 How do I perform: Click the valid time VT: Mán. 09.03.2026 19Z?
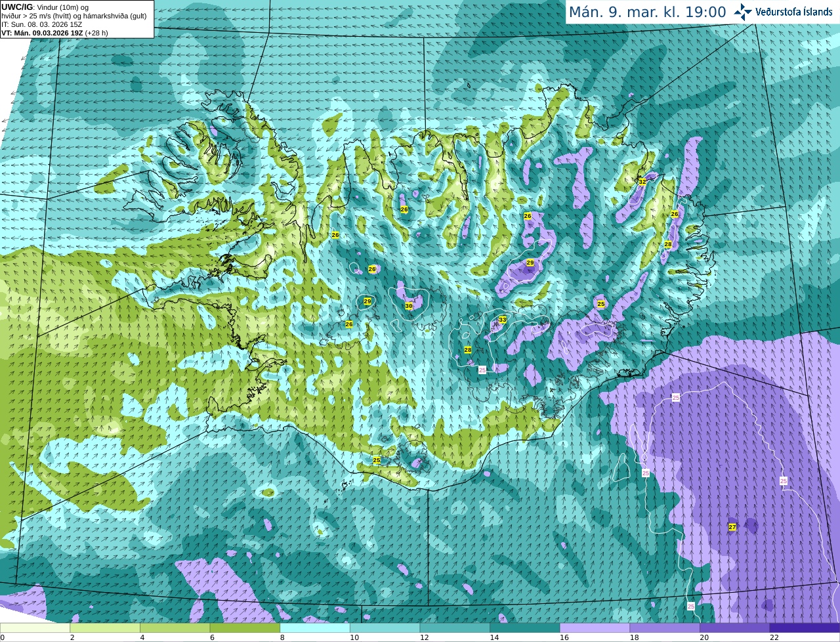pyautogui.click(x=41, y=33)
